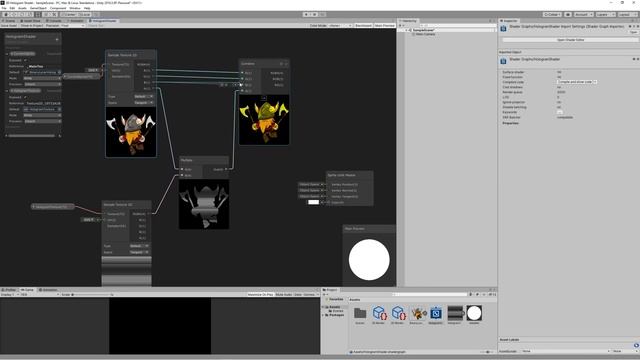
Task: Select the Combine node title
Action: (x=248, y=64)
